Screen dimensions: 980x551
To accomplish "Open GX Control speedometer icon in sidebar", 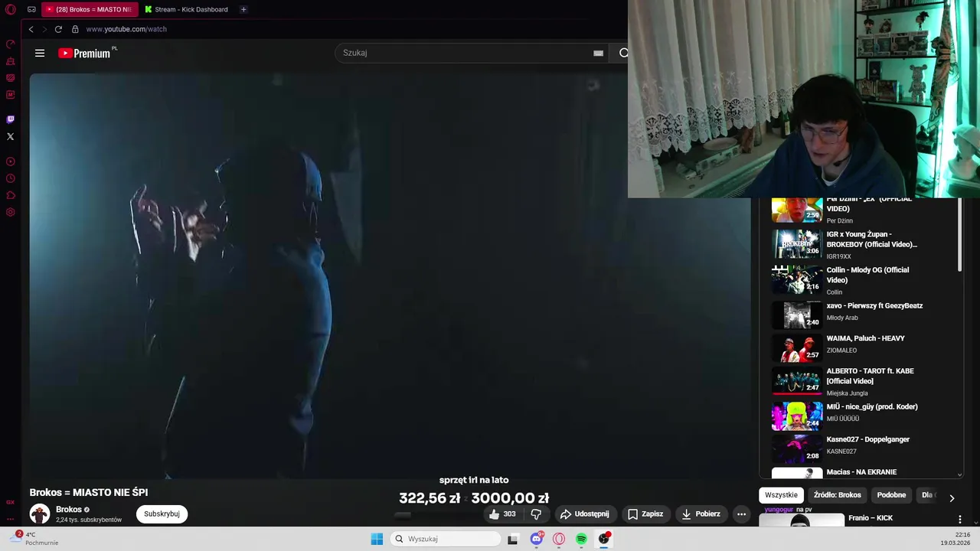I will click(11, 44).
